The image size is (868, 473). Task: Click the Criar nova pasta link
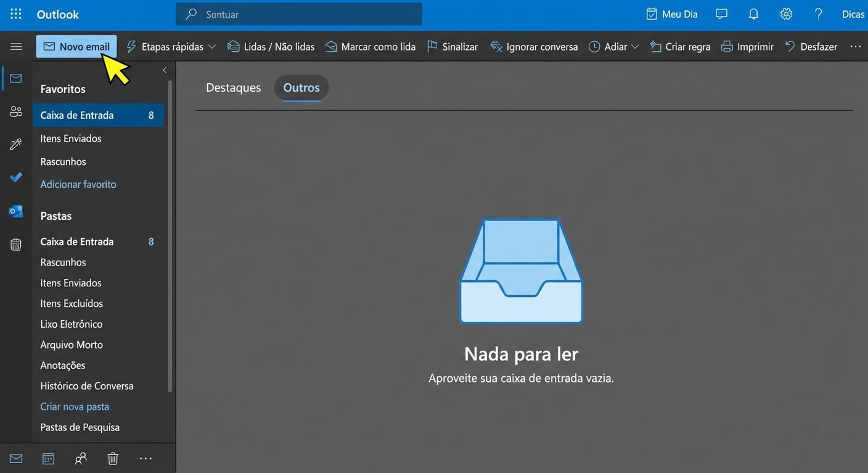(x=74, y=406)
